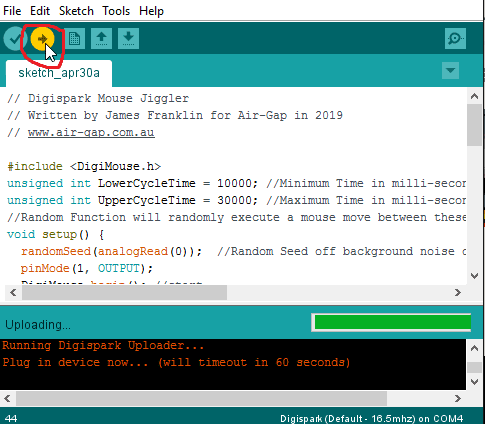This screenshot has width=485, height=424.
Task: Click the console scroll-right arrow
Action: [x=458, y=398]
